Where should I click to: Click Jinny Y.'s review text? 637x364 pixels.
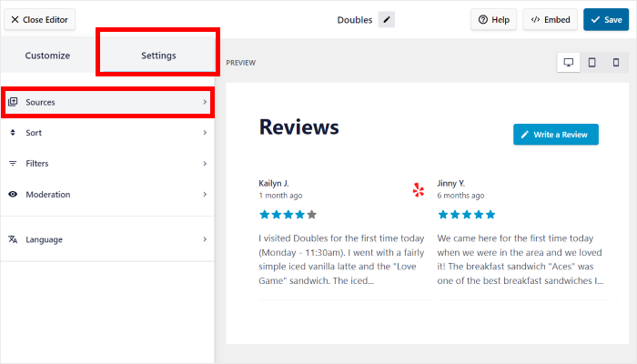coord(520,259)
